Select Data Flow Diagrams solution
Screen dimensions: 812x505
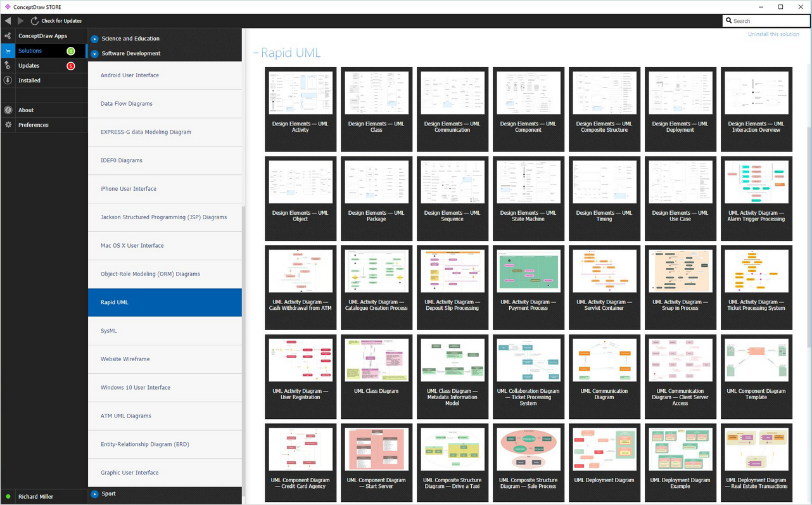[x=165, y=104]
